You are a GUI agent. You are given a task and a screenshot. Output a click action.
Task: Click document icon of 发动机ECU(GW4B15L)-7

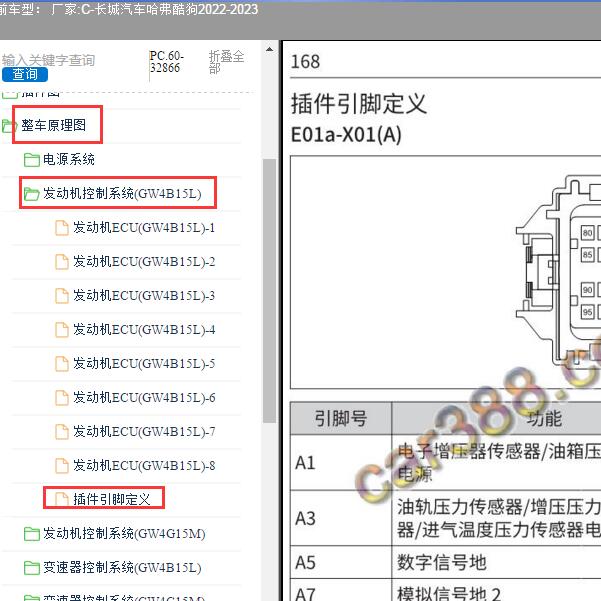[x=62, y=432]
